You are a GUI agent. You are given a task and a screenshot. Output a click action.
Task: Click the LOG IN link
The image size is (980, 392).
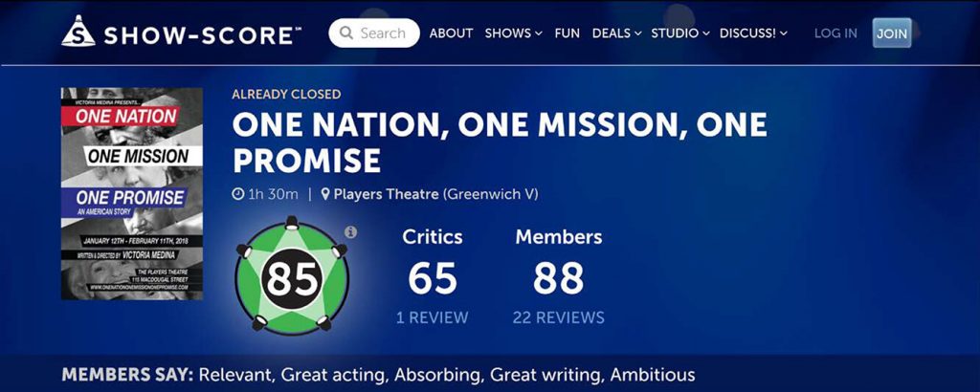pyautogui.click(x=835, y=33)
